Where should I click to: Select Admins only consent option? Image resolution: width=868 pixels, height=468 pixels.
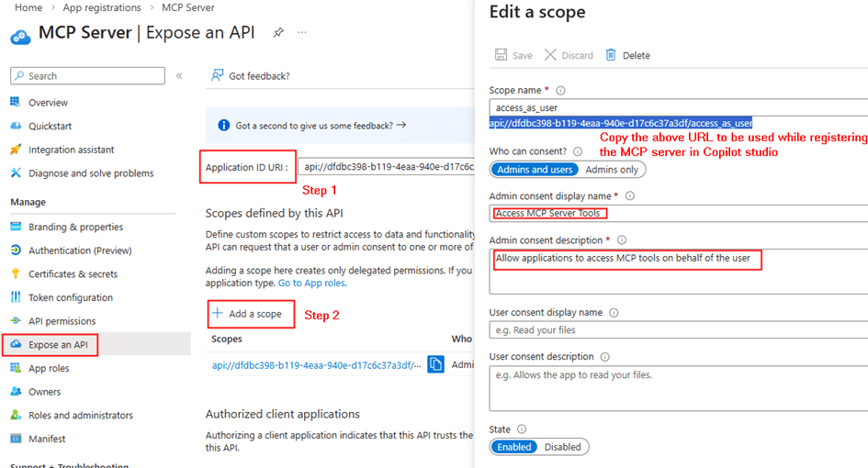click(x=612, y=169)
